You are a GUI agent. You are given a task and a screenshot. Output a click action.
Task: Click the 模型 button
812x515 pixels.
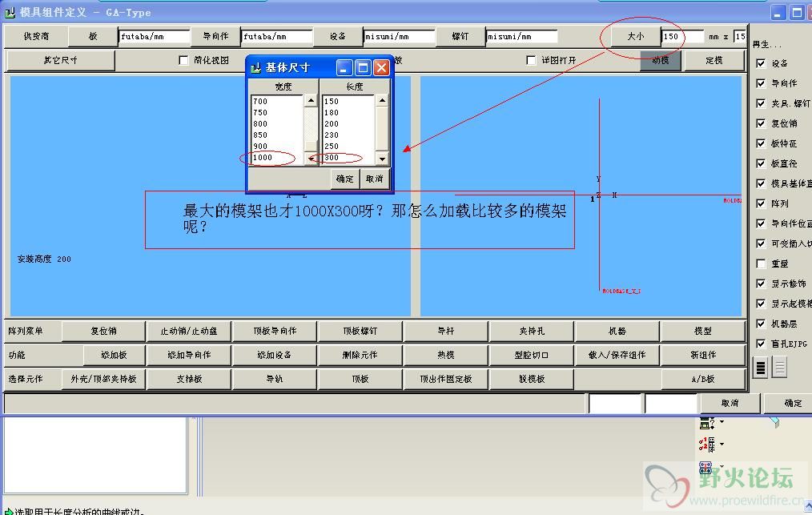703,331
